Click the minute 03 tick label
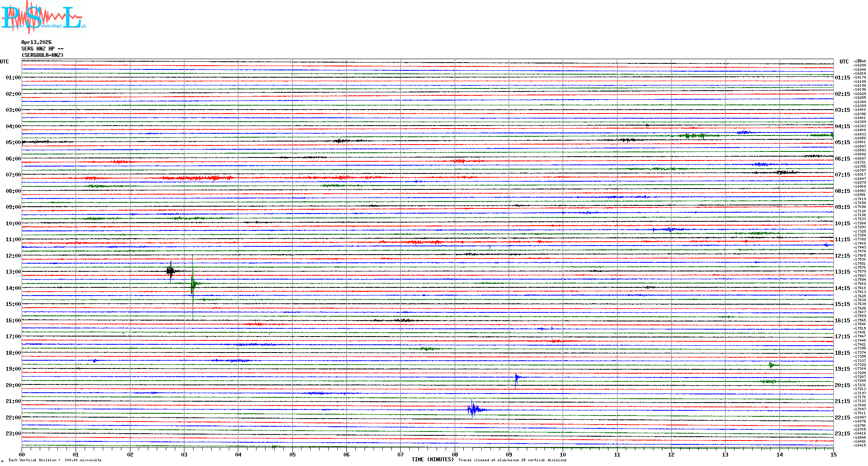Image resolution: width=868 pixels, height=466 pixels. pos(184,454)
